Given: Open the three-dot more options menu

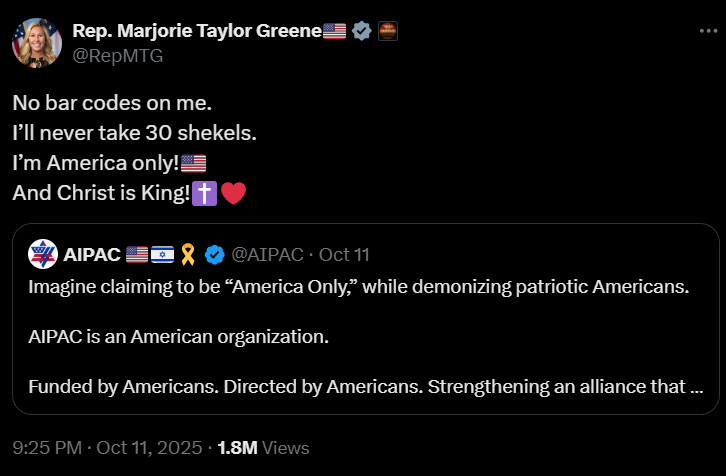Looking at the screenshot, I should [x=708, y=31].
